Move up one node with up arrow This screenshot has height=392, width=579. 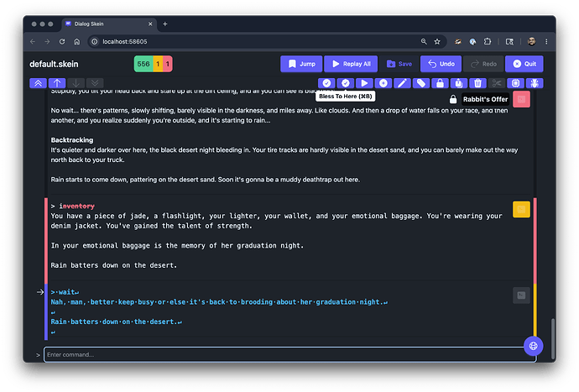point(57,83)
